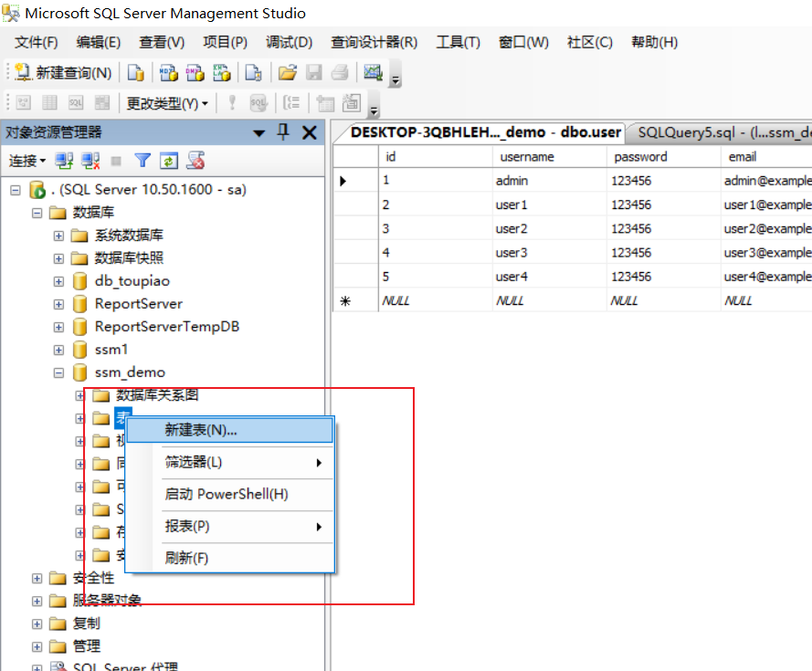Click the New Query (新建查询) button
This screenshot has width=812, height=671.
[x=63, y=72]
